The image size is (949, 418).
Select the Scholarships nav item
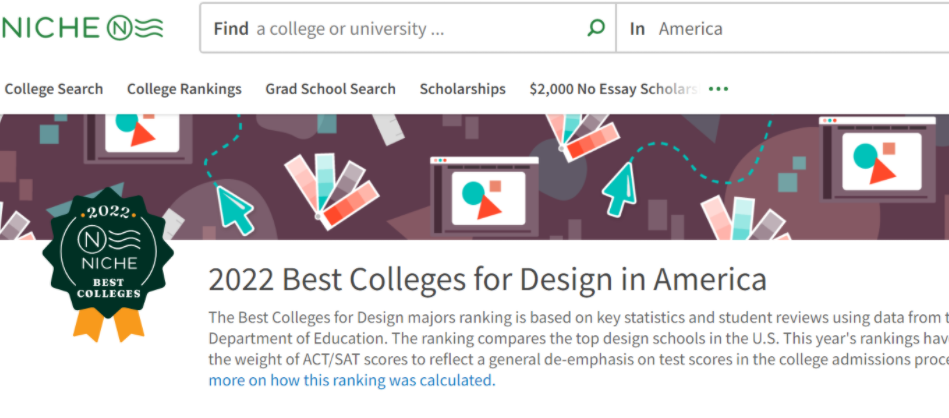tap(462, 89)
